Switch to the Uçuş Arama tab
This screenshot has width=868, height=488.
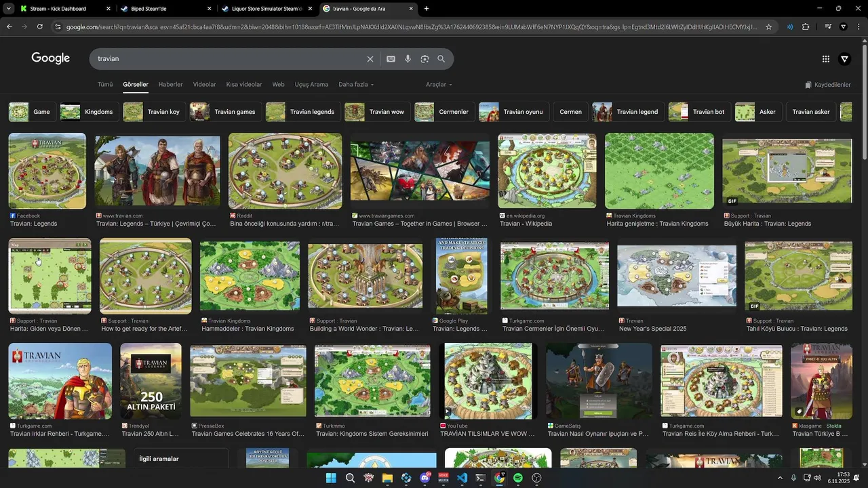click(311, 85)
